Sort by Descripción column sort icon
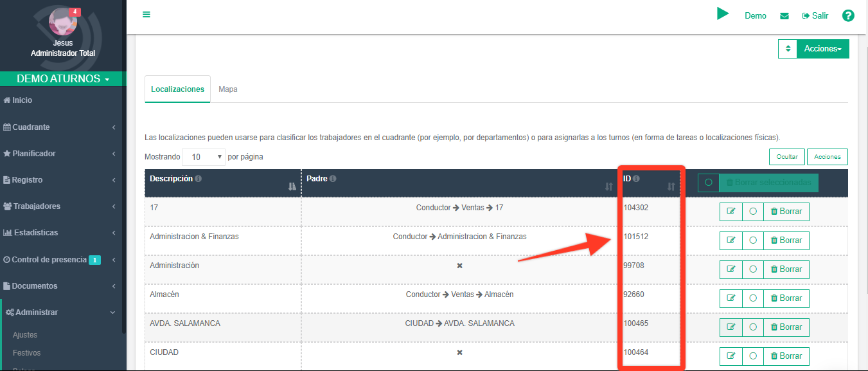The height and width of the screenshot is (371, 868). [292, 186]
